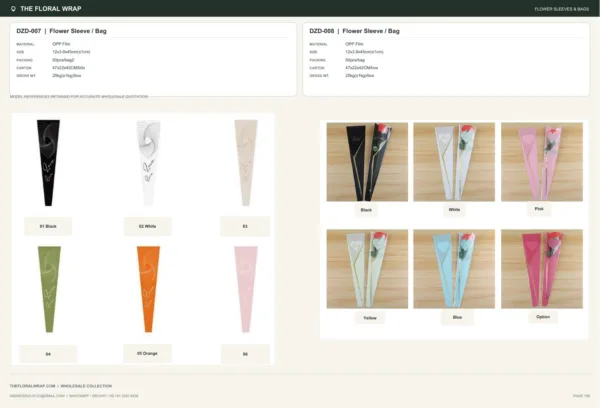Open the olive green sleeve thumbnail
Screen dimensions: 600x408
(x=49, y=289)
